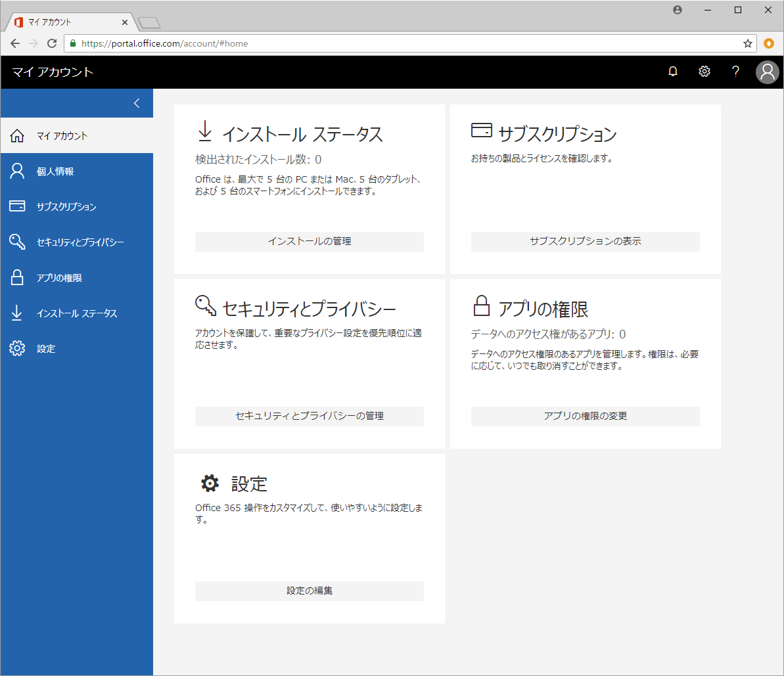This screenshot has width=784, height=676.
Task: Click the download arrow icon on インストール ステータス card
Action: tap(205, 131)
